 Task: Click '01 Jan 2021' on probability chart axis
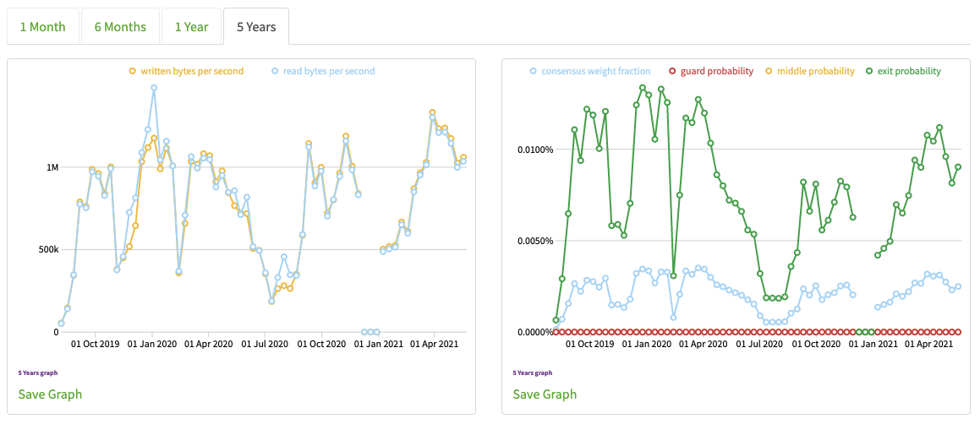click(x=873, y=344)
